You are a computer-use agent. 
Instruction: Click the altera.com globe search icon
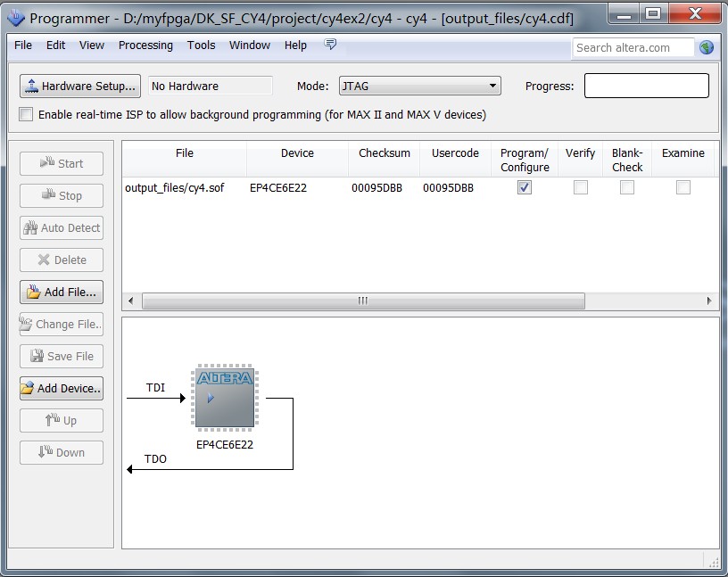[x=707, y=48]
